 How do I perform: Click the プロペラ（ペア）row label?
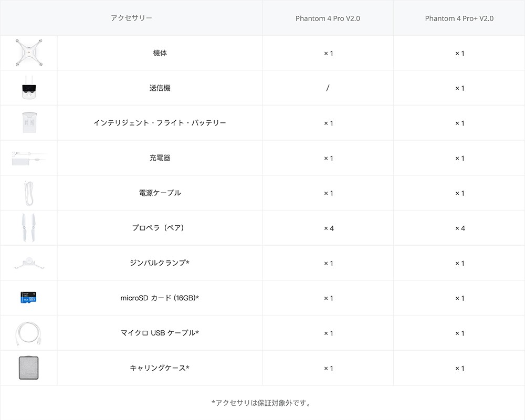[157, 228]
